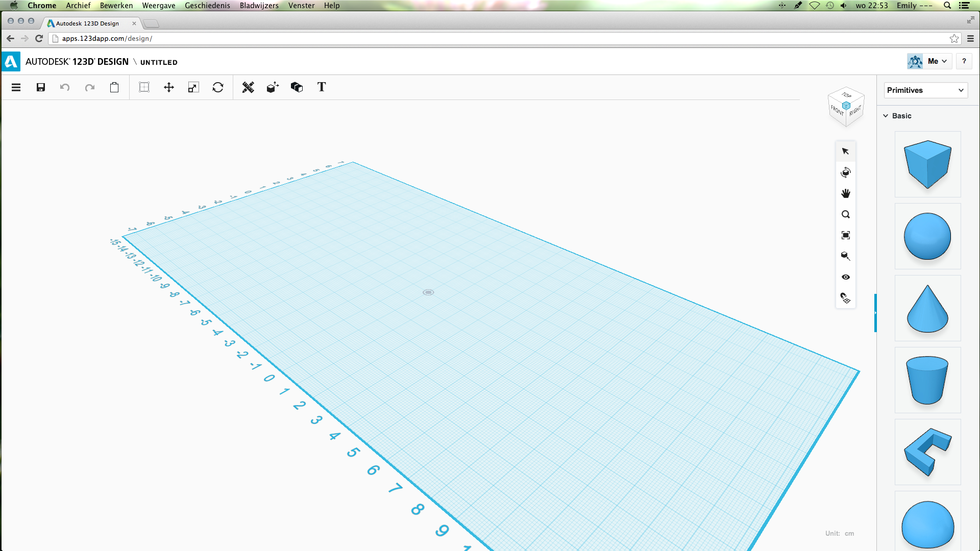Select the Text tool T icon
The image size is (980, 551).
pos(322,87)
